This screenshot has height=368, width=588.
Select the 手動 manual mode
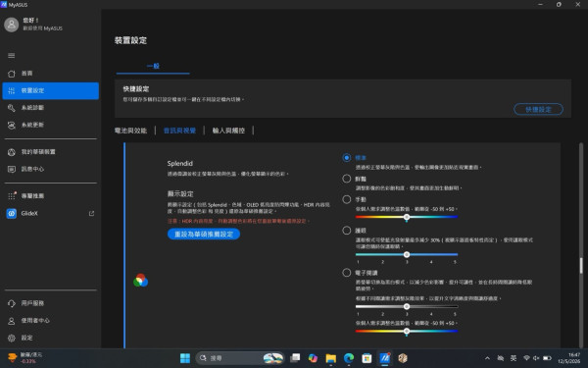(x=347, y=199)
